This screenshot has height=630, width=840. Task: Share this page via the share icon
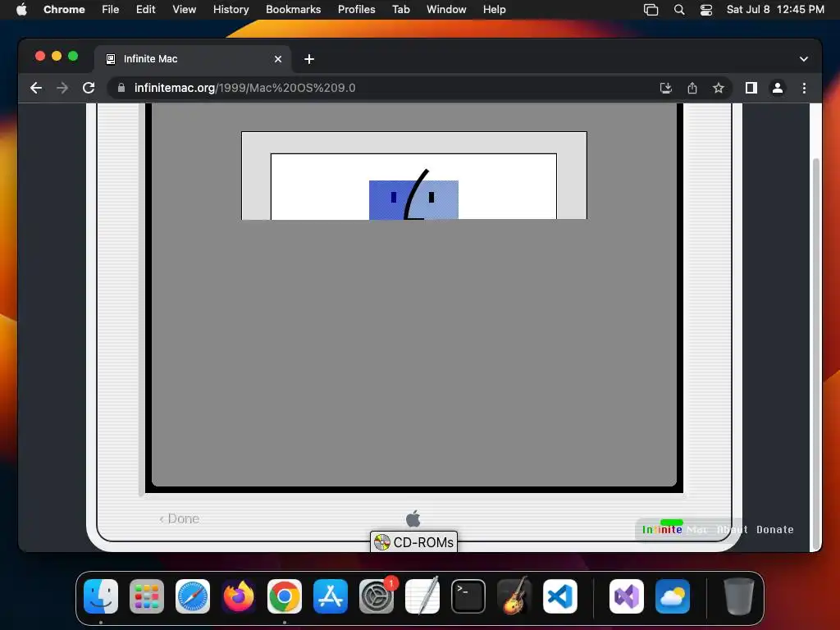click(x=692, y=88)
